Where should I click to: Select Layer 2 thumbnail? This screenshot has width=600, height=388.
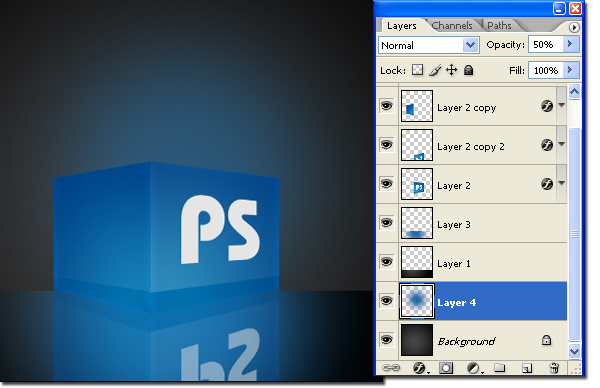tap(417, 184)
